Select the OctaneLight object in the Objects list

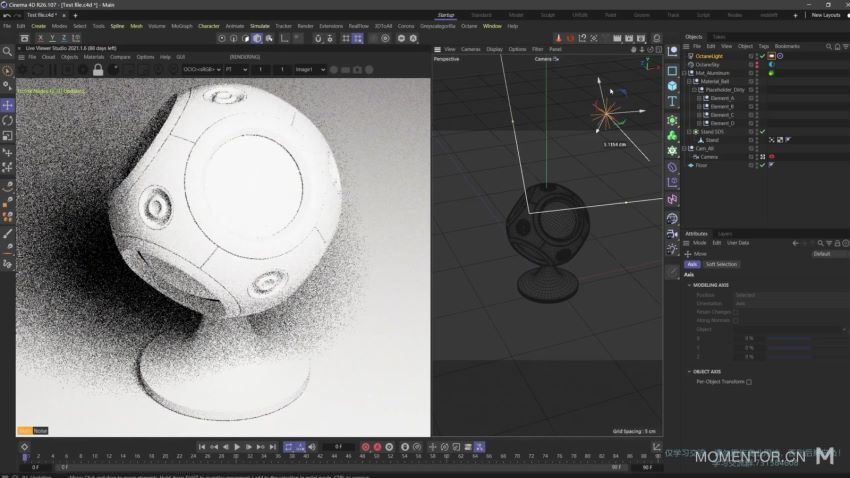[709, 56]
